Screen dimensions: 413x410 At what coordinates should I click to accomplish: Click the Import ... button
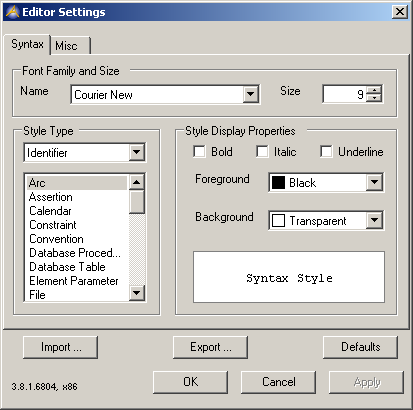click(x=60, y=347)
